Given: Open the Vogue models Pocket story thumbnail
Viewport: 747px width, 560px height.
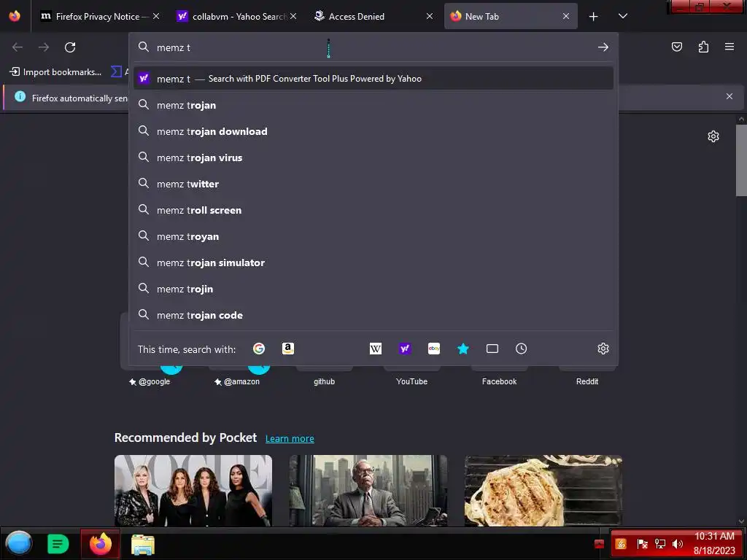Looking at the screenshot, I should [x=193, y=491].
